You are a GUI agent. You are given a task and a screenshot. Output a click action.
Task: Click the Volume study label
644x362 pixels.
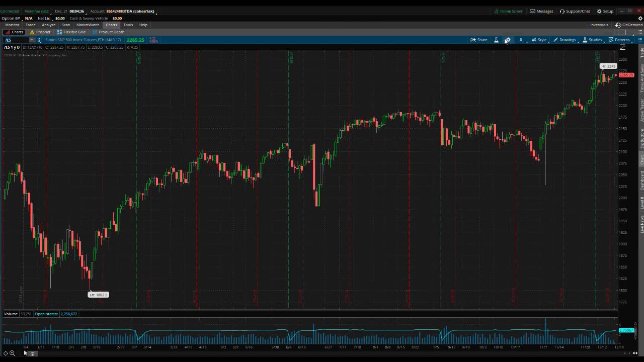click(x=11, y=314)
